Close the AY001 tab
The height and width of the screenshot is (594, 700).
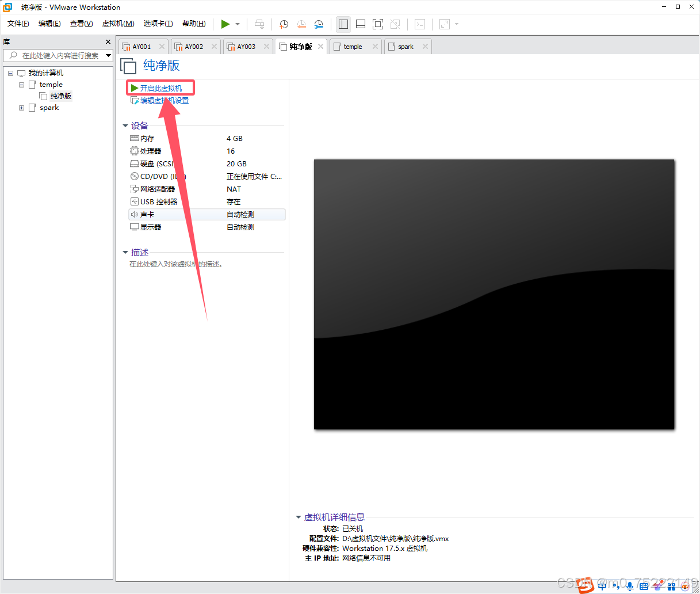(162, 47)
